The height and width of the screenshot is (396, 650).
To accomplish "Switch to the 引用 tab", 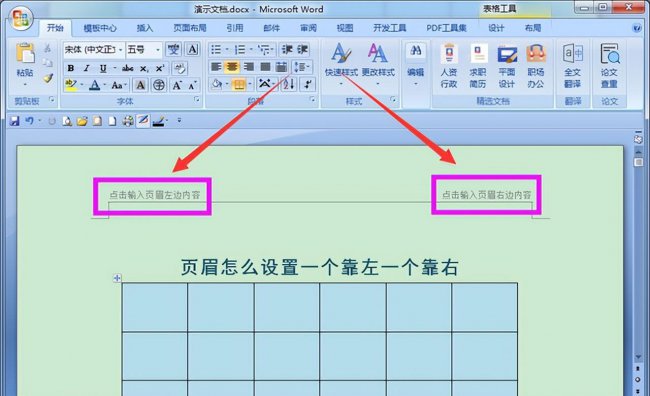I will point(235,28).
